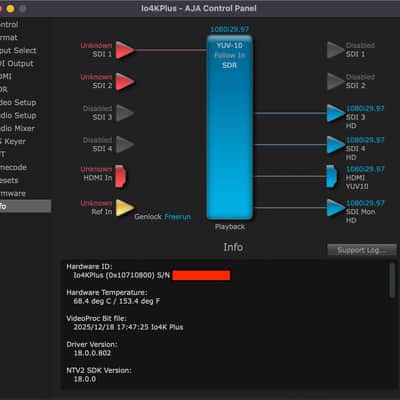Select the highlighted Info sidebar item

pyautogui.click(x=25, y=206)
